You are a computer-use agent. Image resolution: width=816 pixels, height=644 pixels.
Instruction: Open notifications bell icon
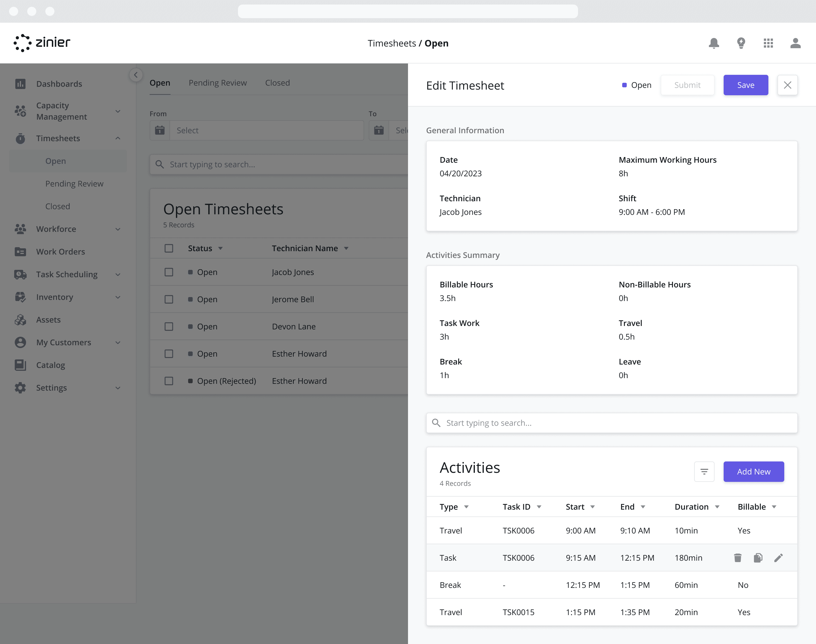(714, 43)
